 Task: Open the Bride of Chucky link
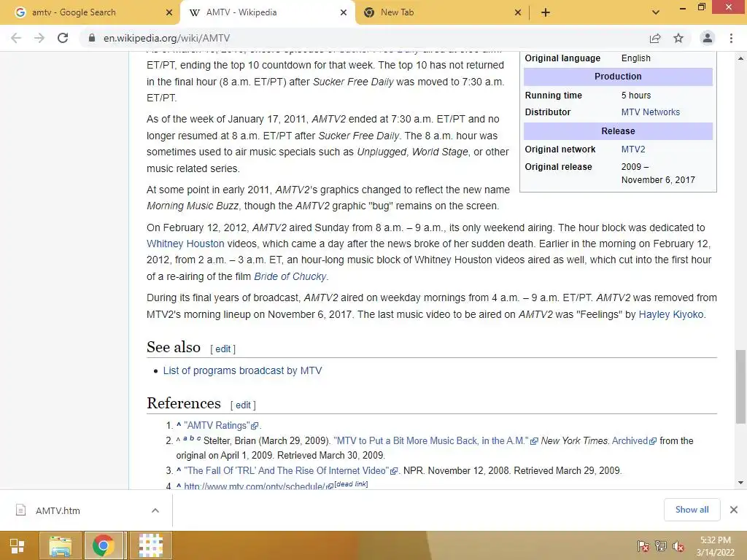pos(290,276)
